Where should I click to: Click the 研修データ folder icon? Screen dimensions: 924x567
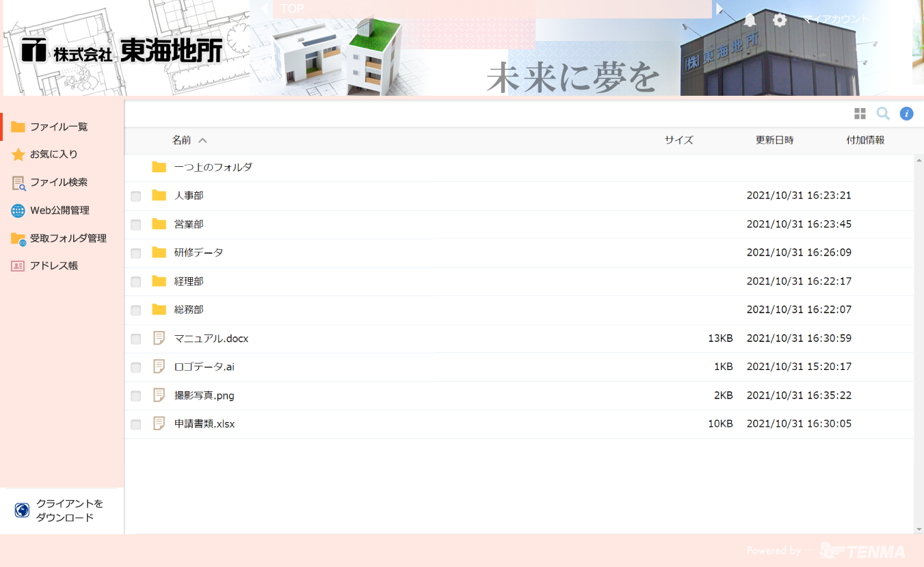(159, 252)
